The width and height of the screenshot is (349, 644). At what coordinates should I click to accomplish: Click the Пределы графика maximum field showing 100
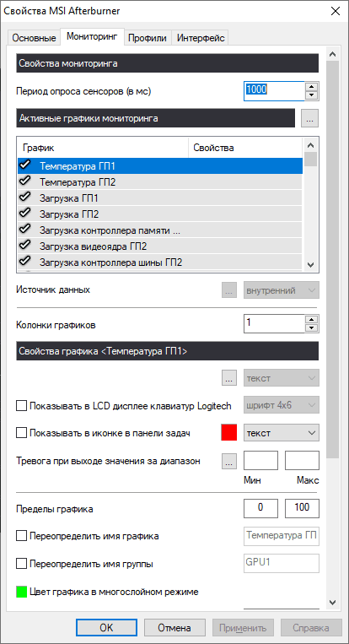click(302, 507)
